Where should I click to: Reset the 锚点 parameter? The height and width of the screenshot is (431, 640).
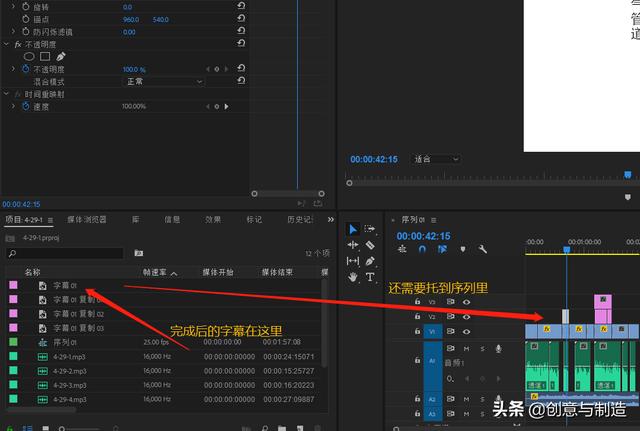pyautogui.click(x=241, y=18)
